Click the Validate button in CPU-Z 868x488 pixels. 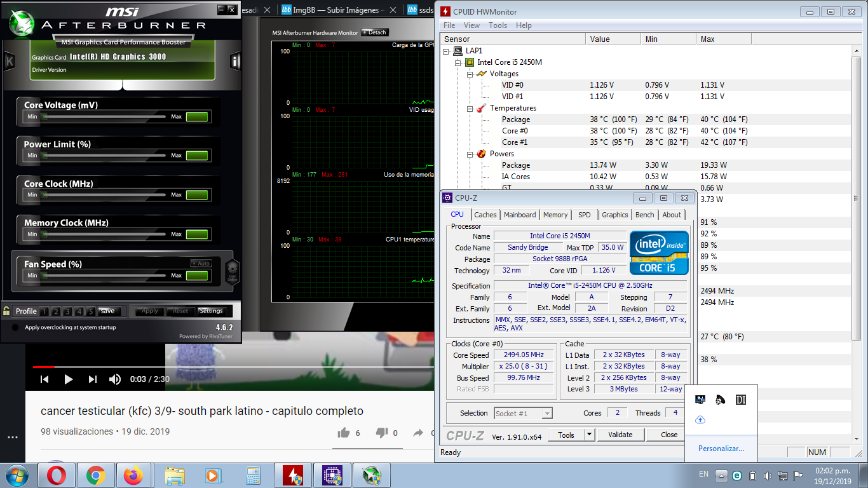pos(620,435)
